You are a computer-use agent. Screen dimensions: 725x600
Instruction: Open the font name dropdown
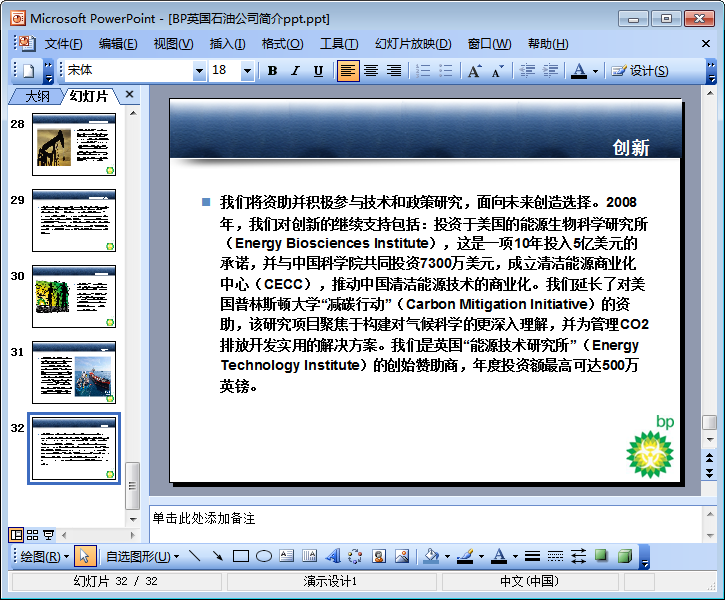click(x=199, y=71)
